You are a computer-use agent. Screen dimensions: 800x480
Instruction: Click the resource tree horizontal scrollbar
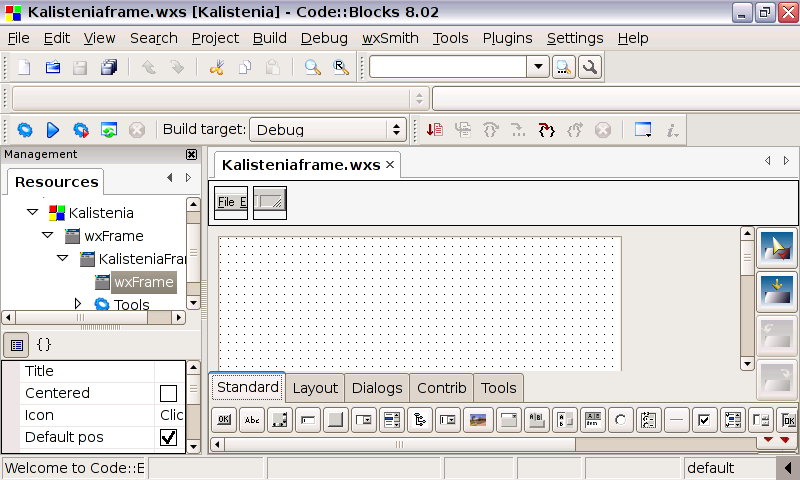tap(93, 317)
